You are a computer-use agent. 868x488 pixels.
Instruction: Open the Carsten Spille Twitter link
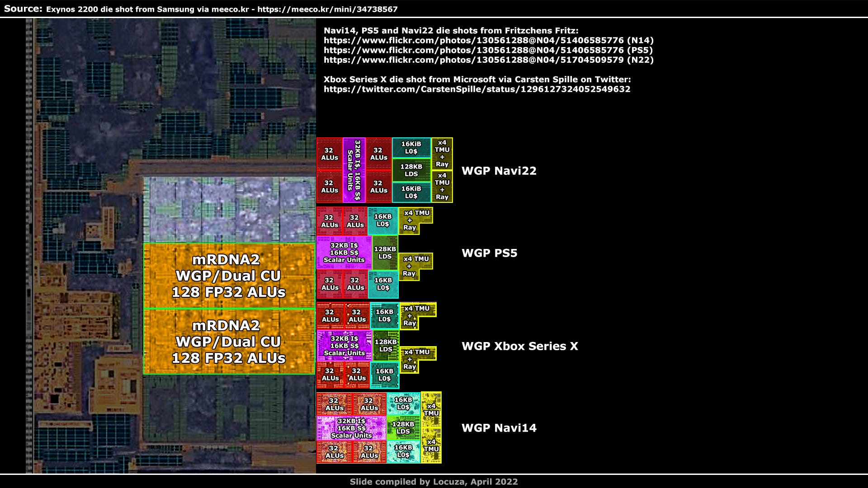click(x=476, y=89)
